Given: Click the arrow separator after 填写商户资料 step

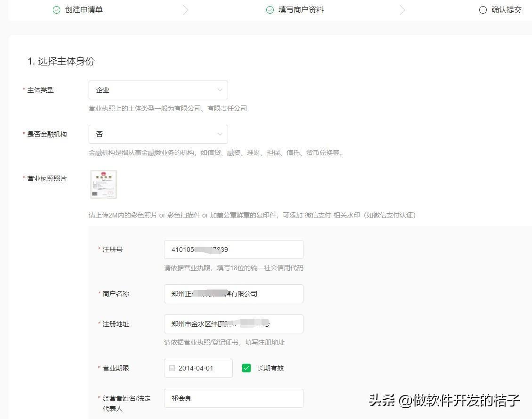Looking at the screenshot, I should [x=402, y=10].
